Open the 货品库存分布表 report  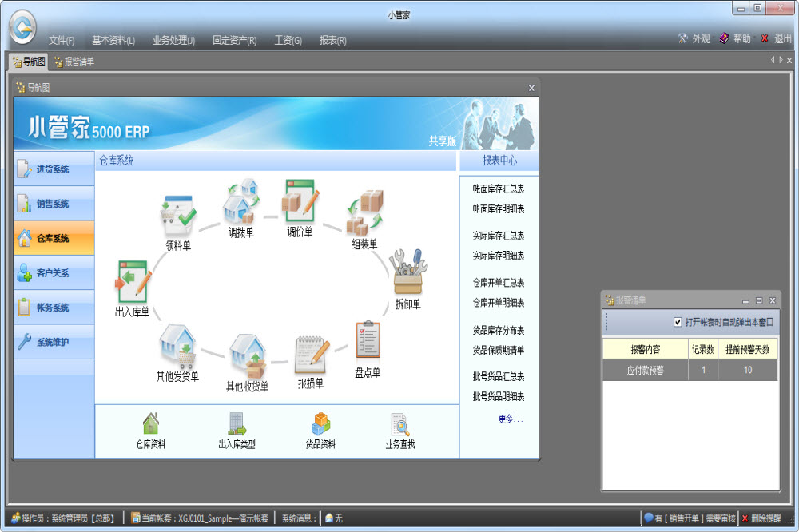(x=499, y=330)
